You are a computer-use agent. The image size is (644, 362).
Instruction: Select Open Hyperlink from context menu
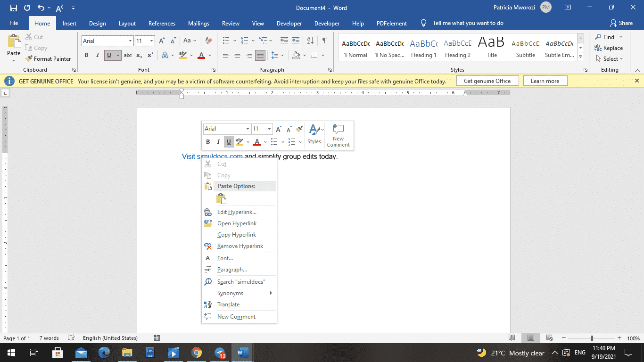point(236,223)
